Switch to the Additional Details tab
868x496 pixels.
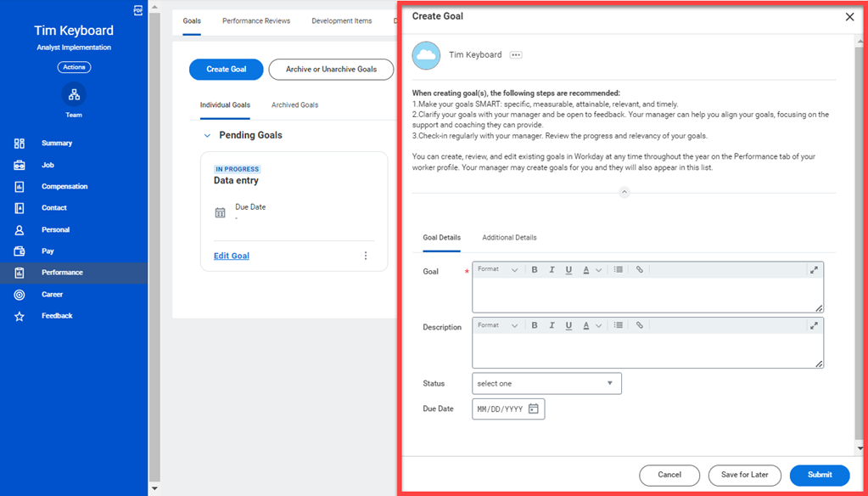pos(509,238)
